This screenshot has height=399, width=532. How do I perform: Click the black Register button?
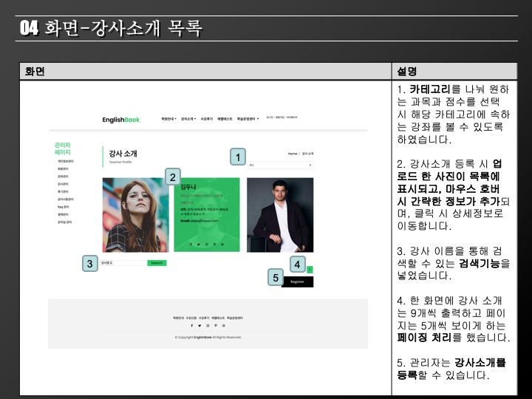click(297, 282)
